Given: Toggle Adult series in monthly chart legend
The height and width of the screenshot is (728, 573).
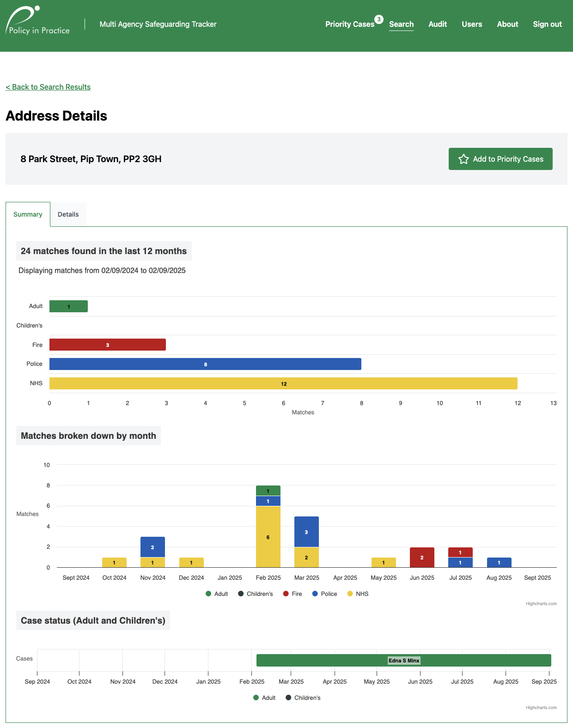Looking at the screenshot, I should point(217,594).
